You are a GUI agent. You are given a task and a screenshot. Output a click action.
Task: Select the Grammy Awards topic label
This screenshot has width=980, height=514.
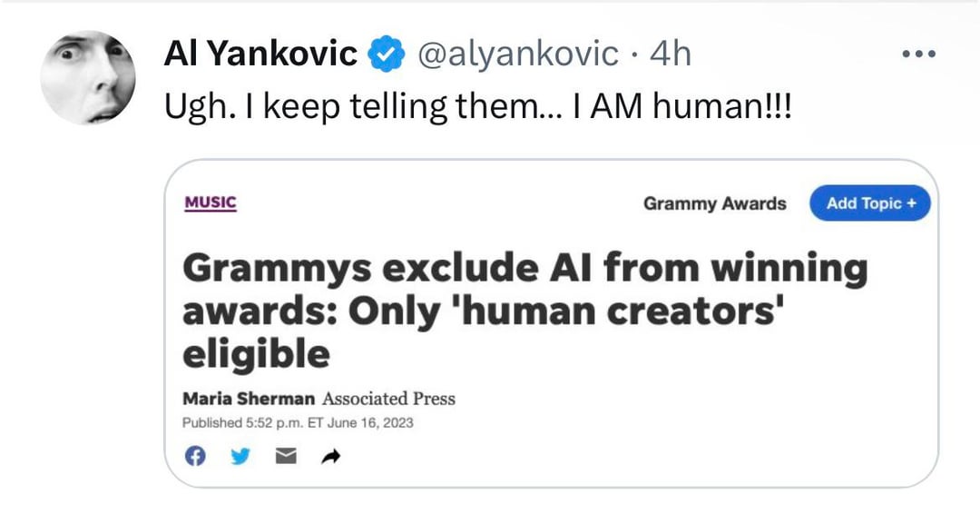714,203
